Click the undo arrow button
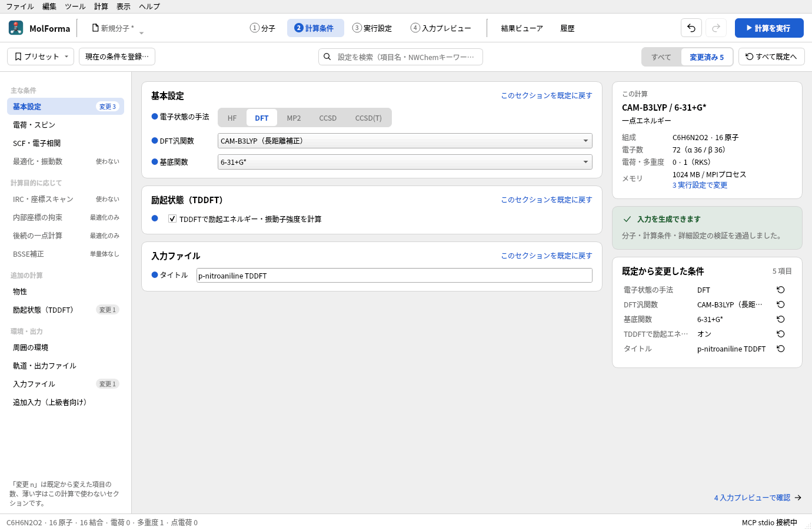Viewport: 812px width, 530px height. pyautogui.click(x=691, y=28)
